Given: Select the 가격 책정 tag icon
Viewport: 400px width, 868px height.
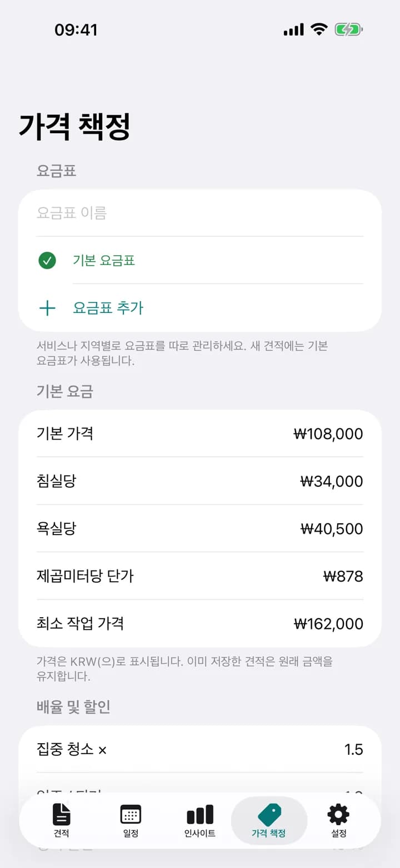Looking at the screenshot, I should 269,815.
